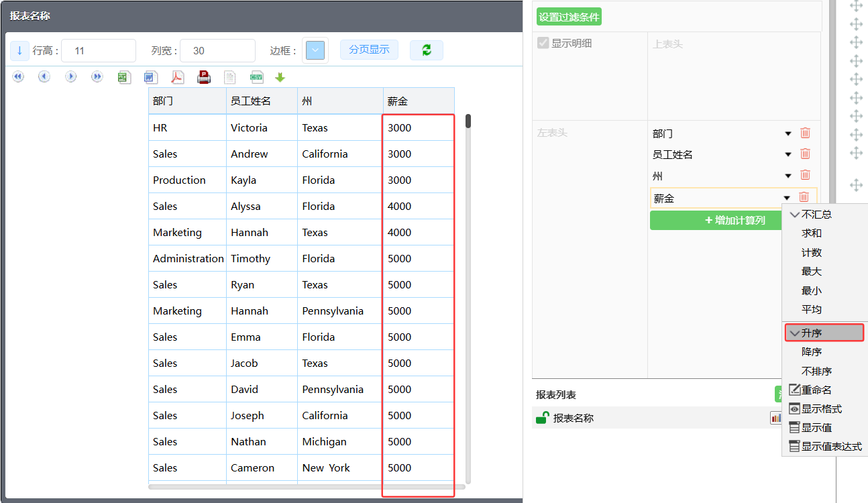Click the New York cell
The image size is (868, 503).
point(340,467)
